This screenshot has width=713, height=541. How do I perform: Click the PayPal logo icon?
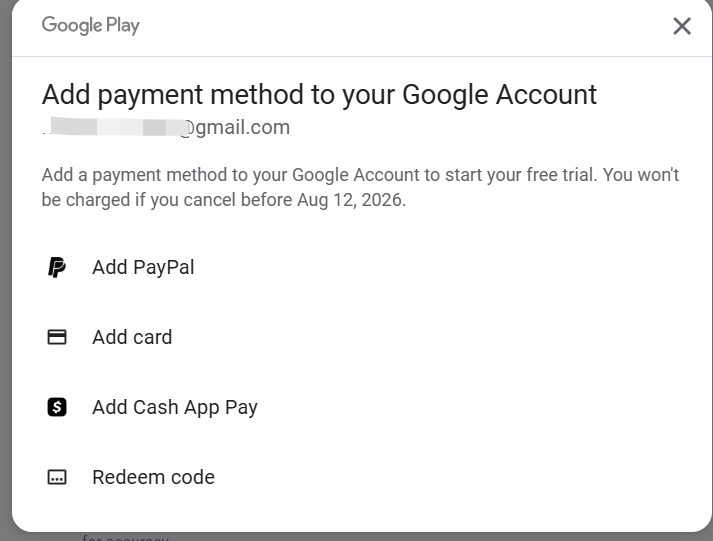pos(57,267)
